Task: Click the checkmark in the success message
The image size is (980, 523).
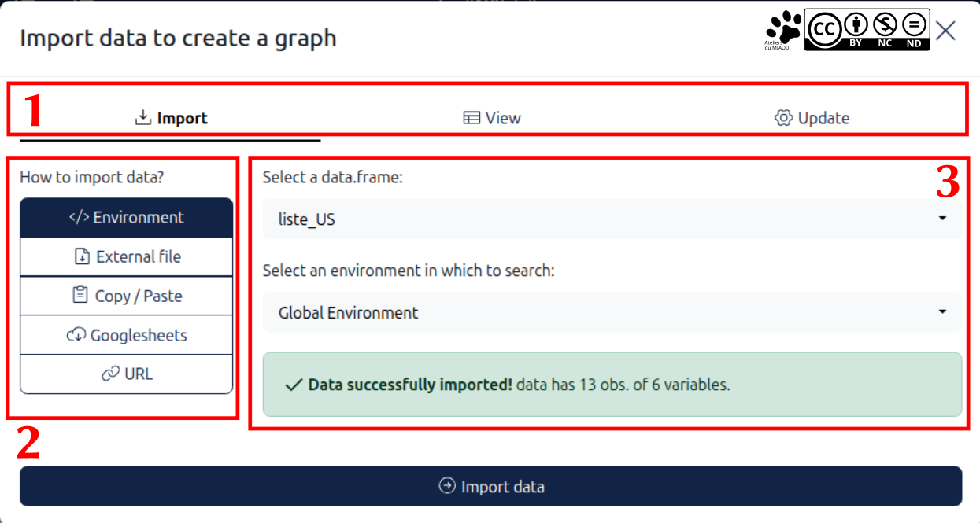Action: [294, 385]
